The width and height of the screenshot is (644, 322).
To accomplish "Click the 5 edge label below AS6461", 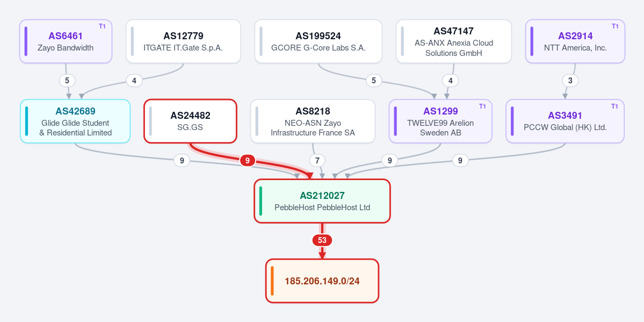I will pyautogui.click(x=67, y=81).
